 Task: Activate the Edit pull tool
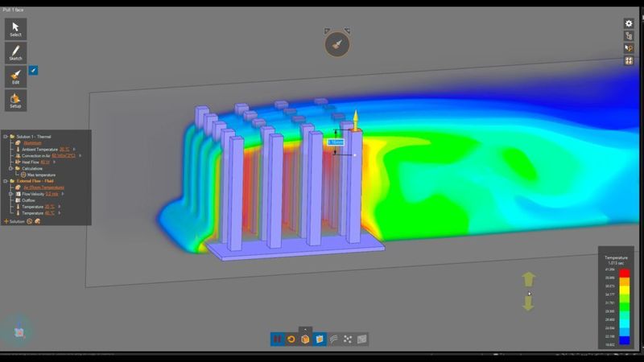click(15, 76)
